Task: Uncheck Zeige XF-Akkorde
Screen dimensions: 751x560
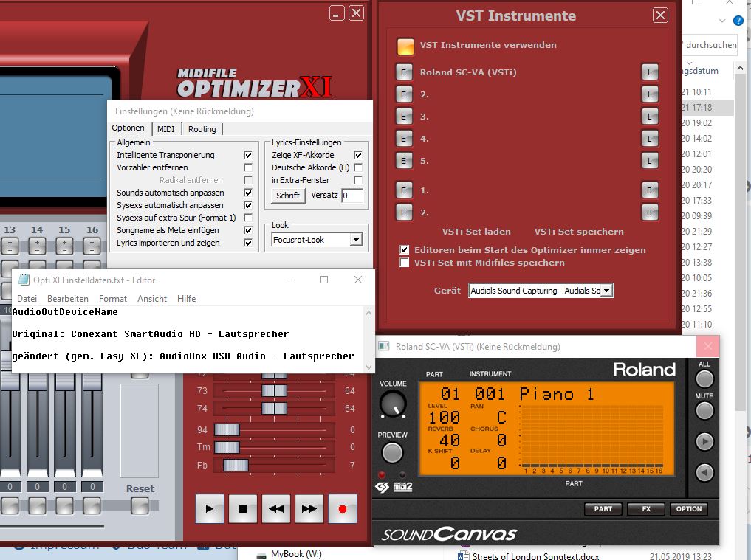Action: 358,155
